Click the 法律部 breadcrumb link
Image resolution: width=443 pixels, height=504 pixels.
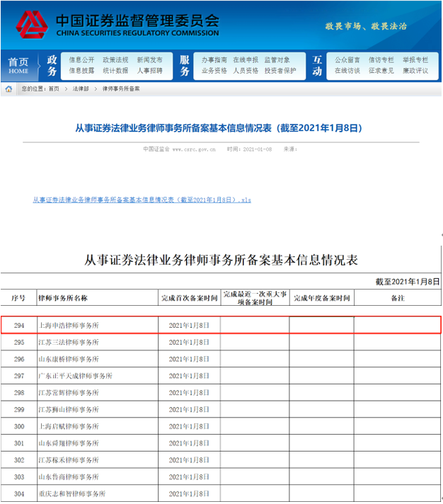pos(81,89)
